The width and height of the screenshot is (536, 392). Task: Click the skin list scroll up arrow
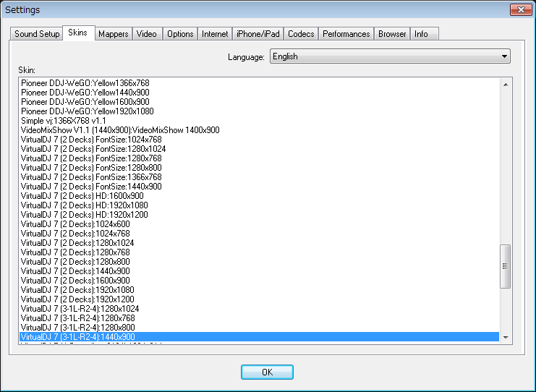pos(506,85)
